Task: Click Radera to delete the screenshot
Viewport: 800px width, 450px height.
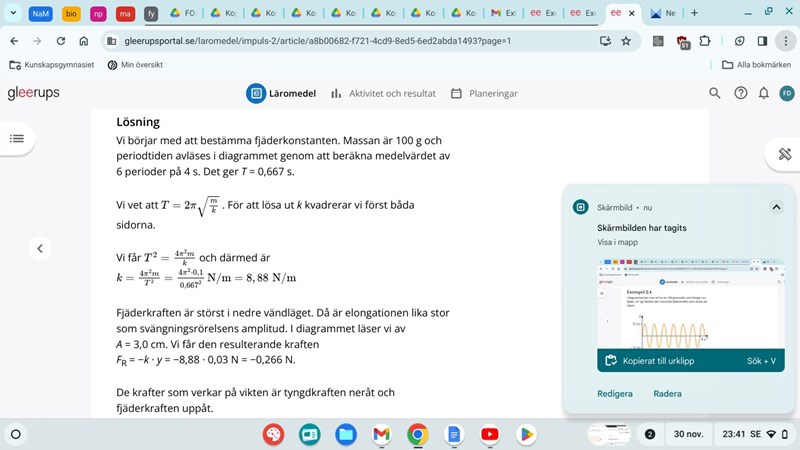Action: 667,394
